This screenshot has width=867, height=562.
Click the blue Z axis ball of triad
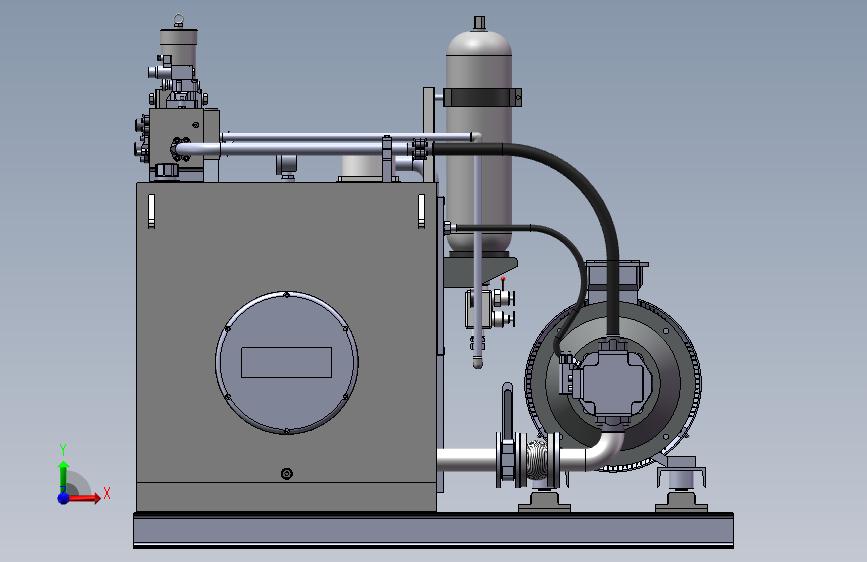(x=64, y=498)
